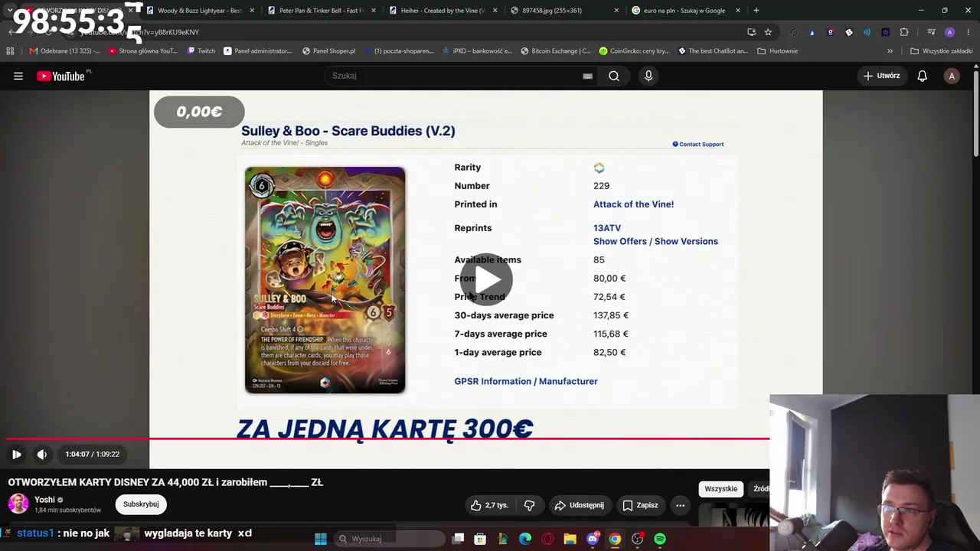The height and width of the screenshot is (551, 980).
Task: Expand the hidden bookmarks overflow chevron
Action: [890, 51]
